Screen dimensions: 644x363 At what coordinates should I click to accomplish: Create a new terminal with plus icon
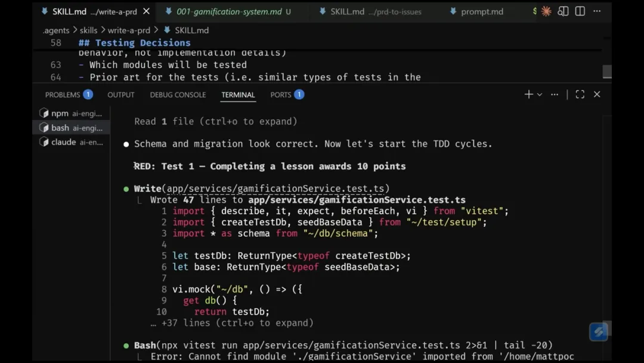(x=528, y=94)
